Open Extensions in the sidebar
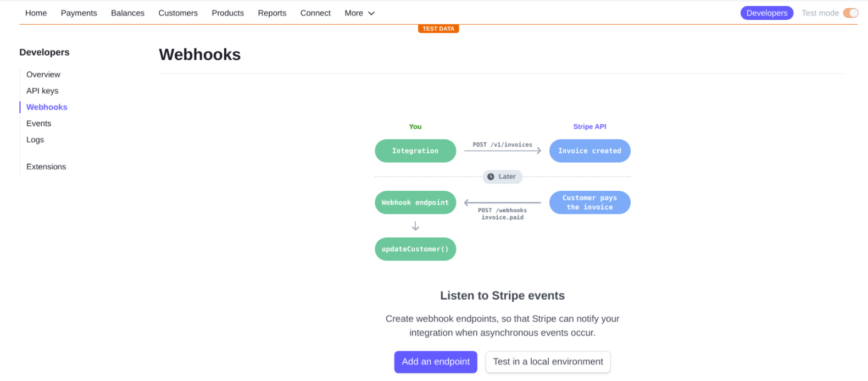868x381 pixels. (46, 167)
